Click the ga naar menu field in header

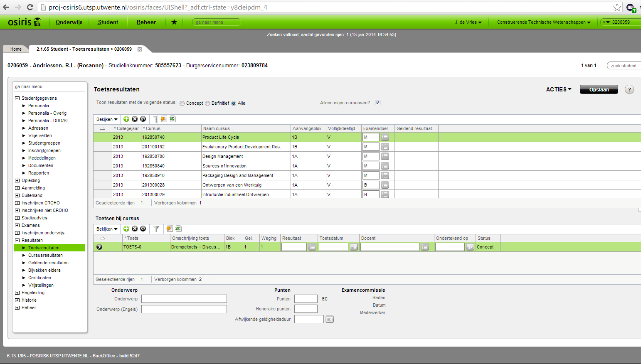pos(216,22)
